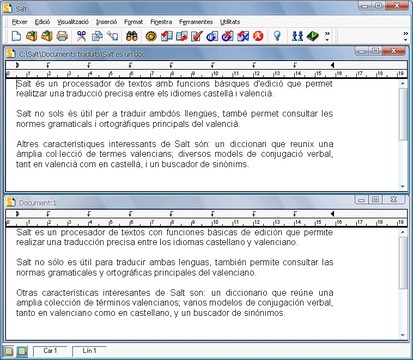
Task: Click the paste icon in toolbar
Action: click(x=113, y=36)
